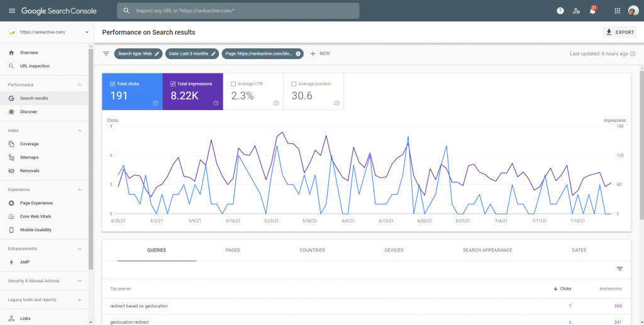Click the 289 impressions value

[618, 306]
